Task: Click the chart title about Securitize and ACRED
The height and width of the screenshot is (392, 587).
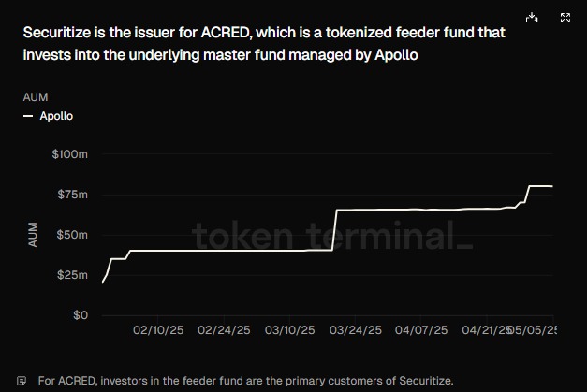Action: 263,44
